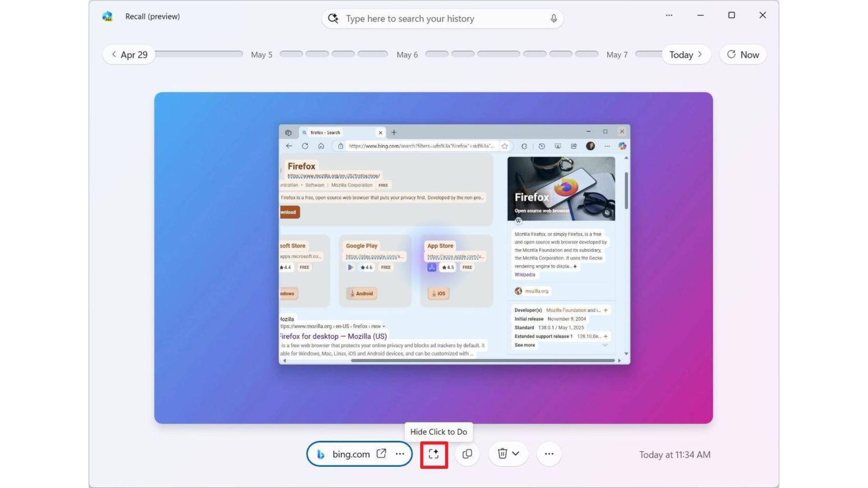Expand the delete button dropdown chevron
Screen dimensions: 868x488
pyautogui.click(x=515, y=454)
